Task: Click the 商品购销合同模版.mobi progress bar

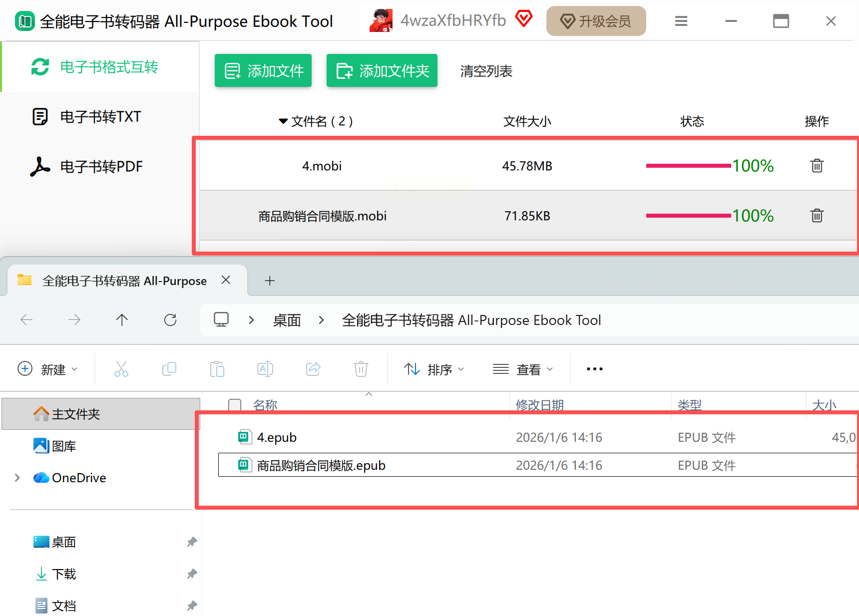Action: tap(688, 216)
